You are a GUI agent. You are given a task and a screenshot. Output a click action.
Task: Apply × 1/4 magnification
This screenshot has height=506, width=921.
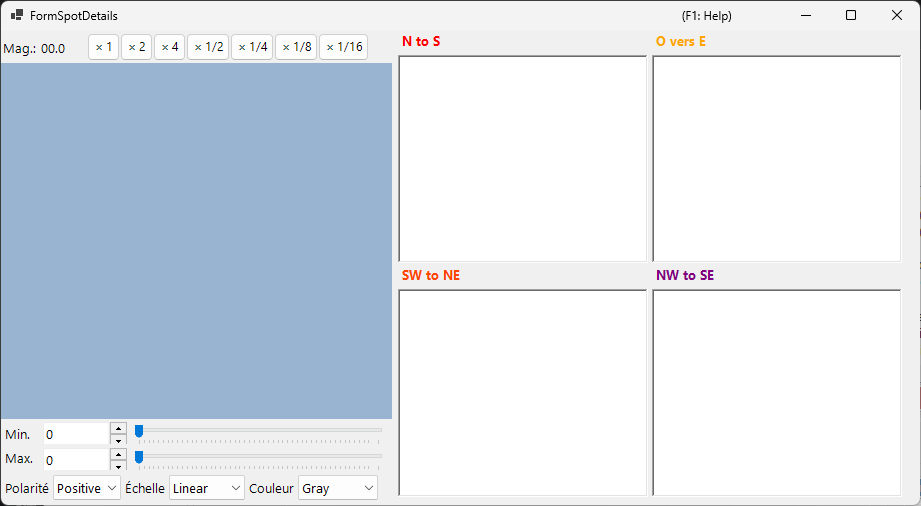pos(252,47)
